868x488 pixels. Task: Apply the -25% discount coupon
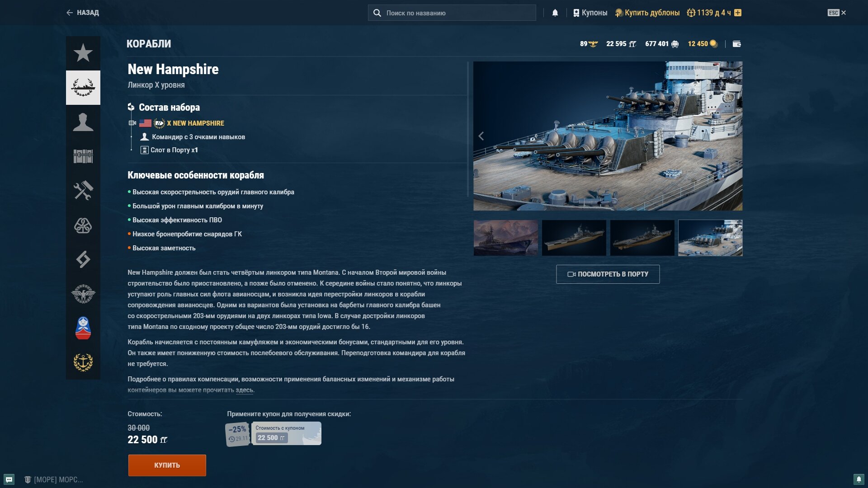[x=274, y=433]
